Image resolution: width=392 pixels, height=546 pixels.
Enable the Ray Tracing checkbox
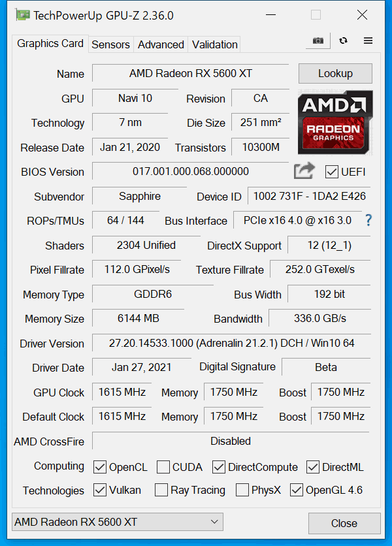click(x=161, y=490)
